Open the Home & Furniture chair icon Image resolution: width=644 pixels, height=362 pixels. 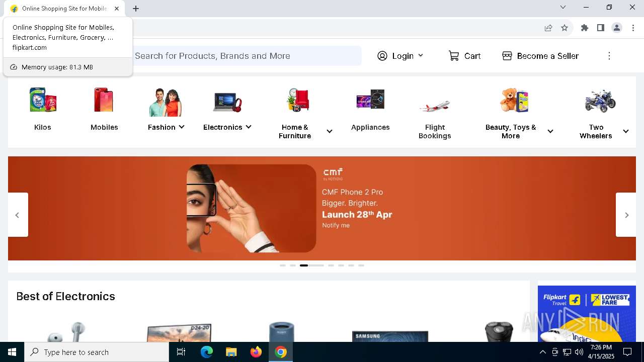point(298,100)
